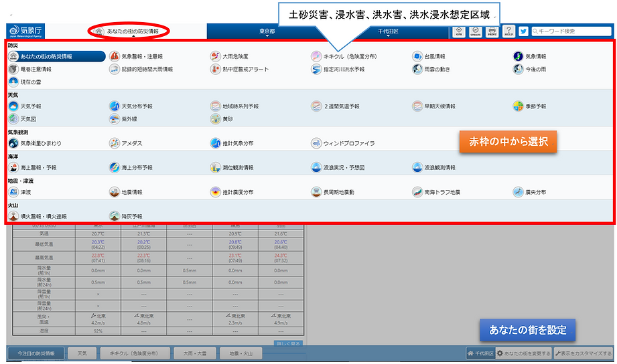
Task: Open the Twitter bird icon
Action: [523, 31]
